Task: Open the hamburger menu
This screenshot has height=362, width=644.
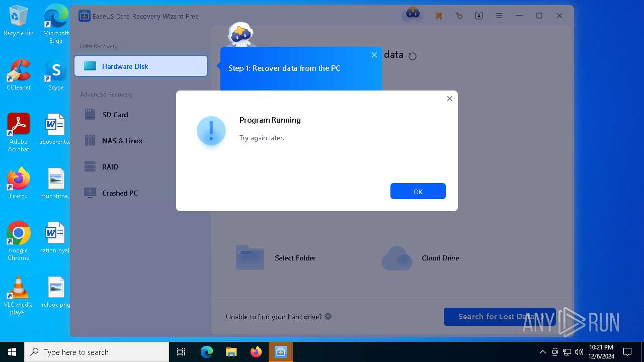Action: [499, 16]
